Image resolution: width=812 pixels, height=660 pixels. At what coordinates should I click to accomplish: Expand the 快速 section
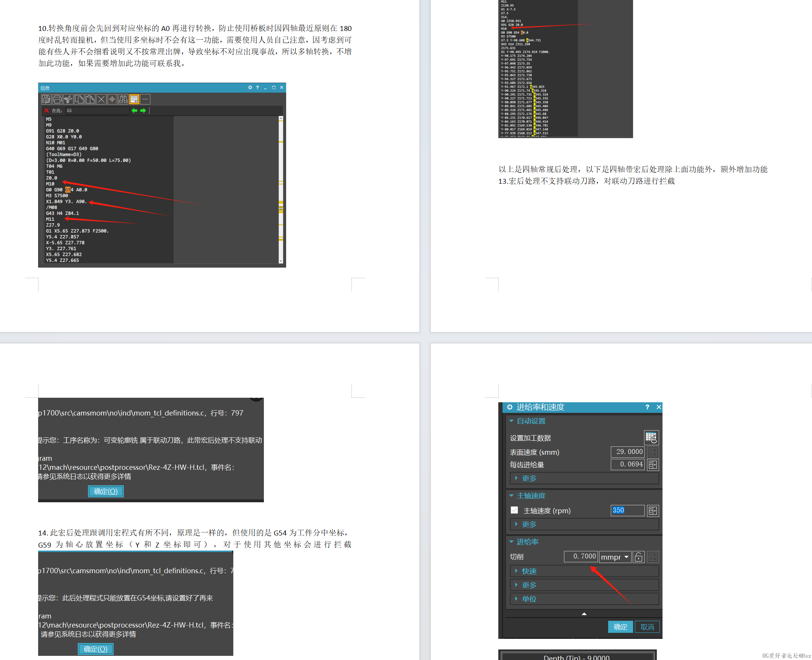[584, 571]
